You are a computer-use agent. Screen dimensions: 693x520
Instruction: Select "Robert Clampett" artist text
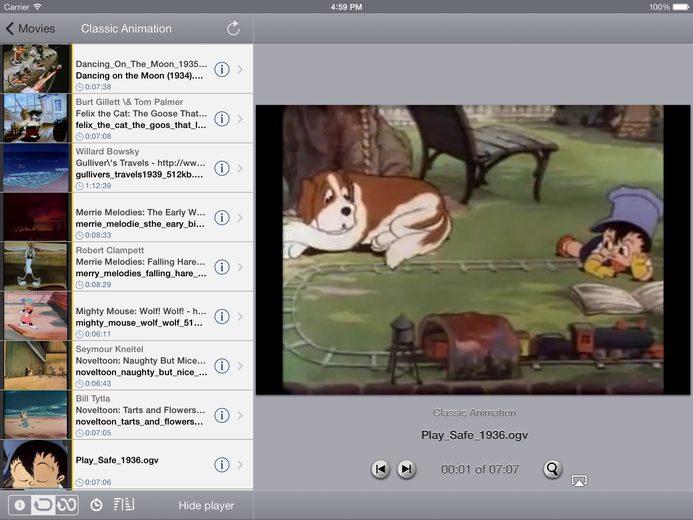(x=110, y=251)
